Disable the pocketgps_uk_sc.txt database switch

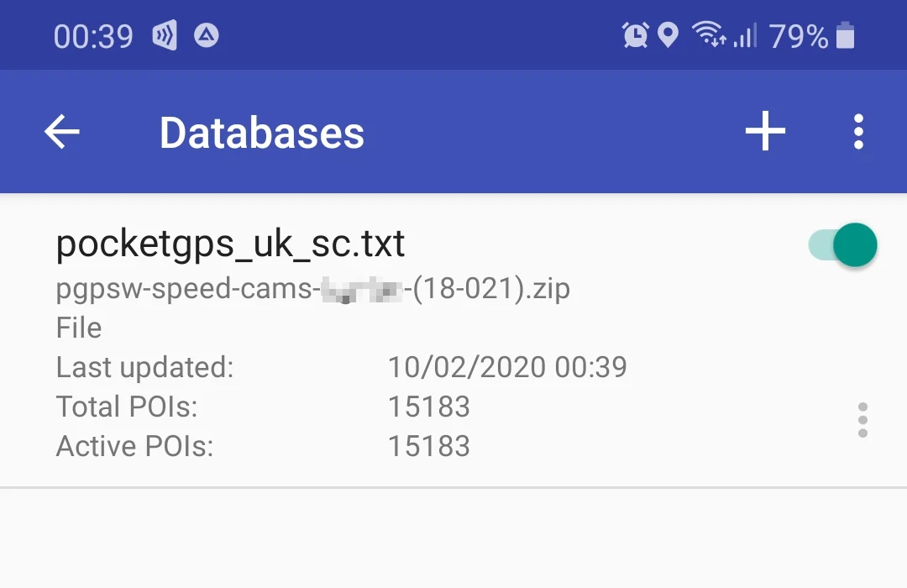[844, 245]
